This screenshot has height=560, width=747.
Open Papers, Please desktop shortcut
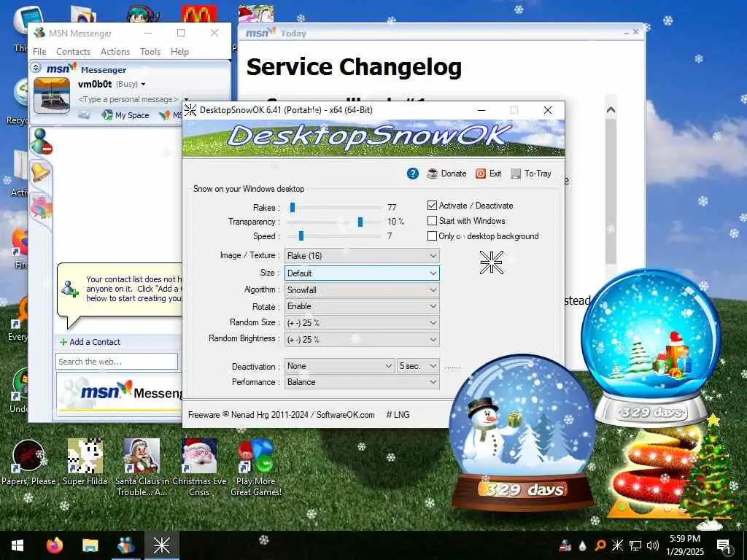(28, 462)
